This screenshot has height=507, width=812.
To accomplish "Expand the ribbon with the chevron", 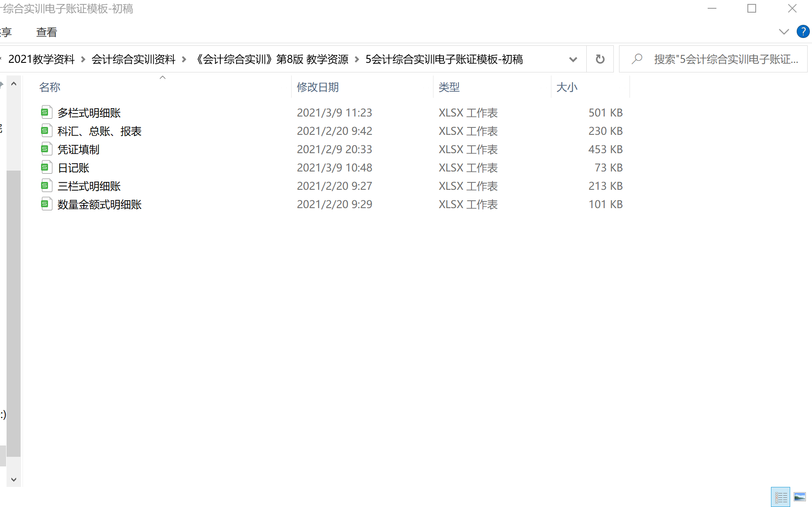I will coord(784,31).
